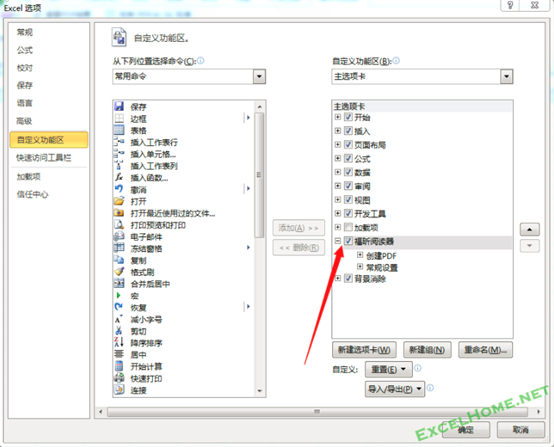The height and width of the screenshot is (447, 554).
Task: Enable the 加载项 tab checkbox
Action: point(348,227)
